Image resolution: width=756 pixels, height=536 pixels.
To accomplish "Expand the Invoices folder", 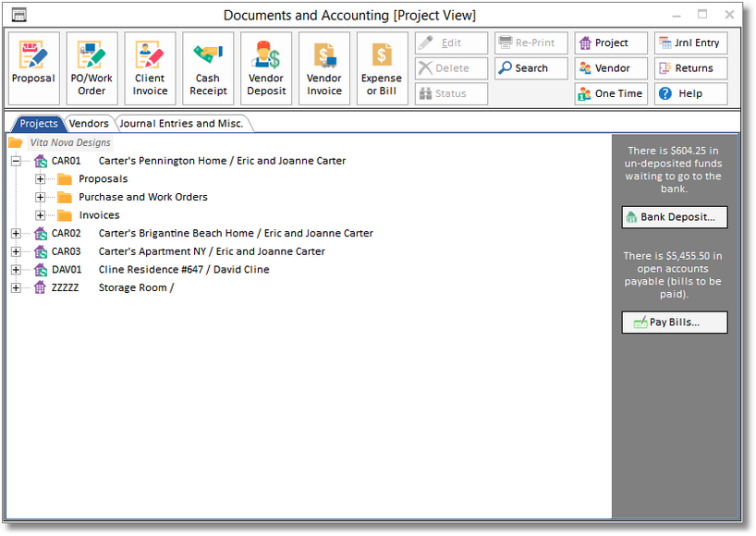I will pos(40,215).
